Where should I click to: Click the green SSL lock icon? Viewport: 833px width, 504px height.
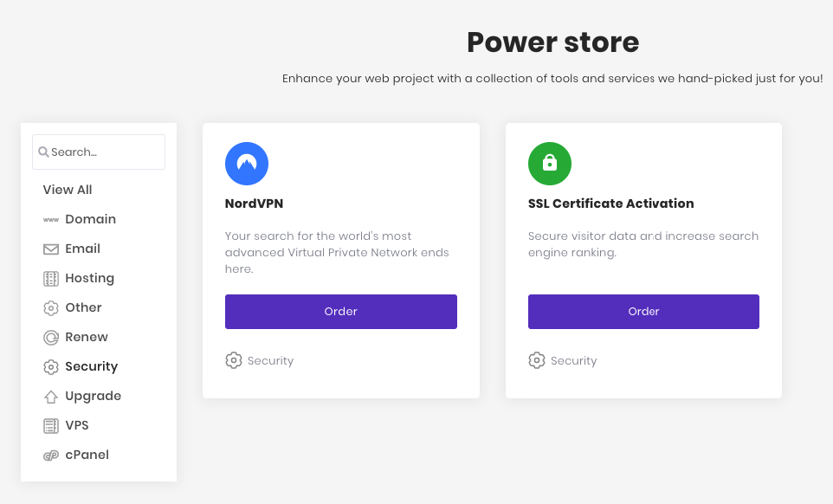coord(550,163)
